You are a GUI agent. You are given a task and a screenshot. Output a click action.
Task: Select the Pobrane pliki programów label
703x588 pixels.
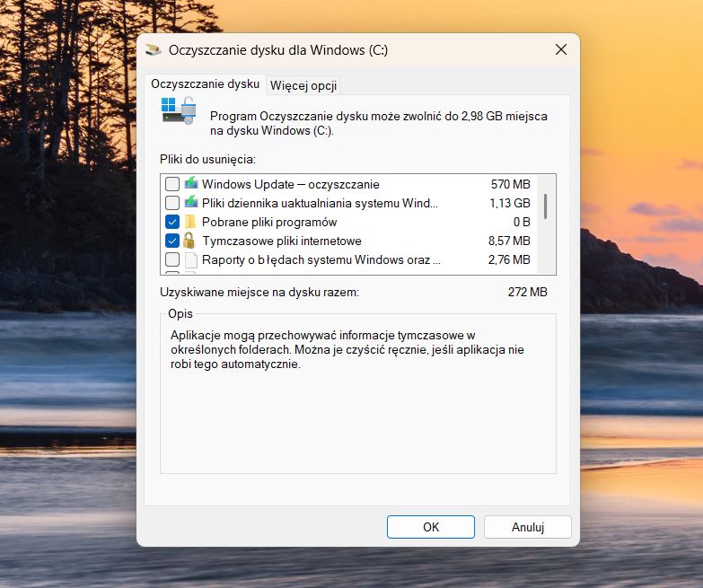(x=269, y=223)
